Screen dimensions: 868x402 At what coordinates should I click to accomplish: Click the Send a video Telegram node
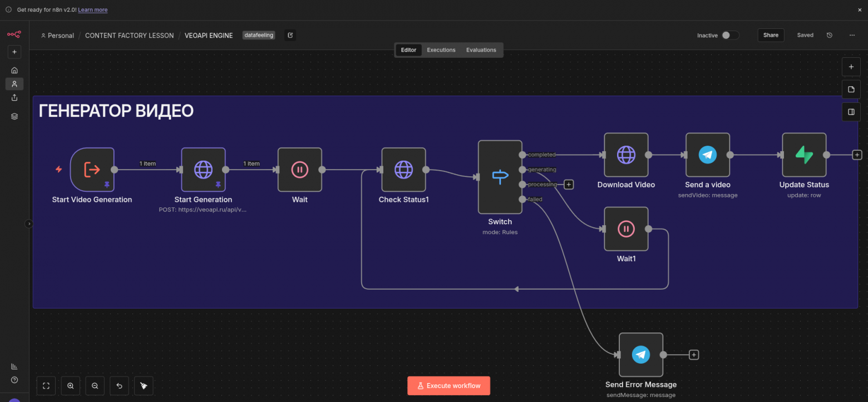(x=707, y=155)
